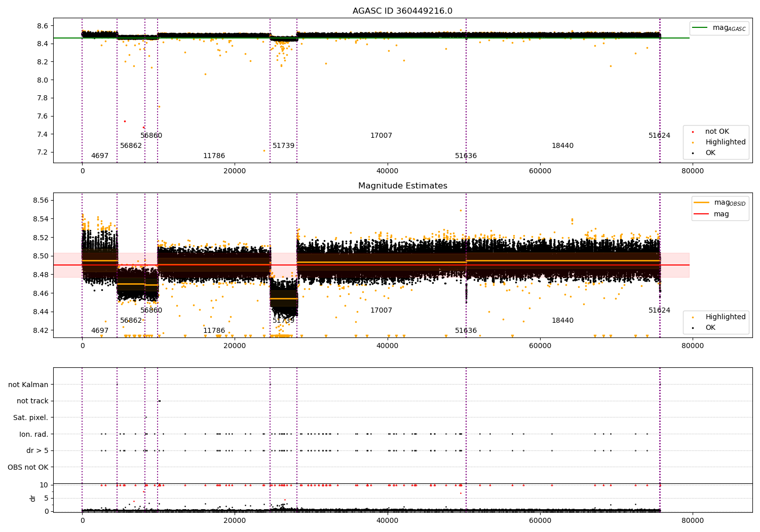Click the 'Magnitude Estimates' plot title
Viewport: 760px width, 532px height.
point(402,186)
